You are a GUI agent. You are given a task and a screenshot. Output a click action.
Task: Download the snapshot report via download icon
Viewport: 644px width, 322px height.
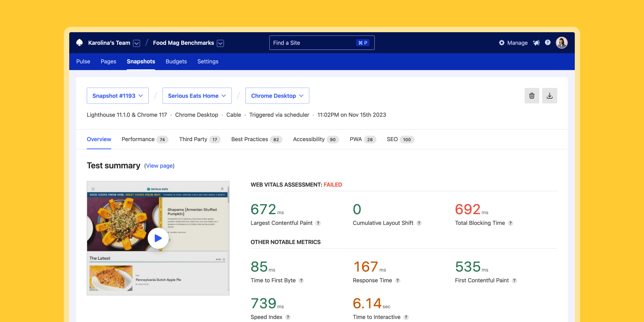point(550,96)
